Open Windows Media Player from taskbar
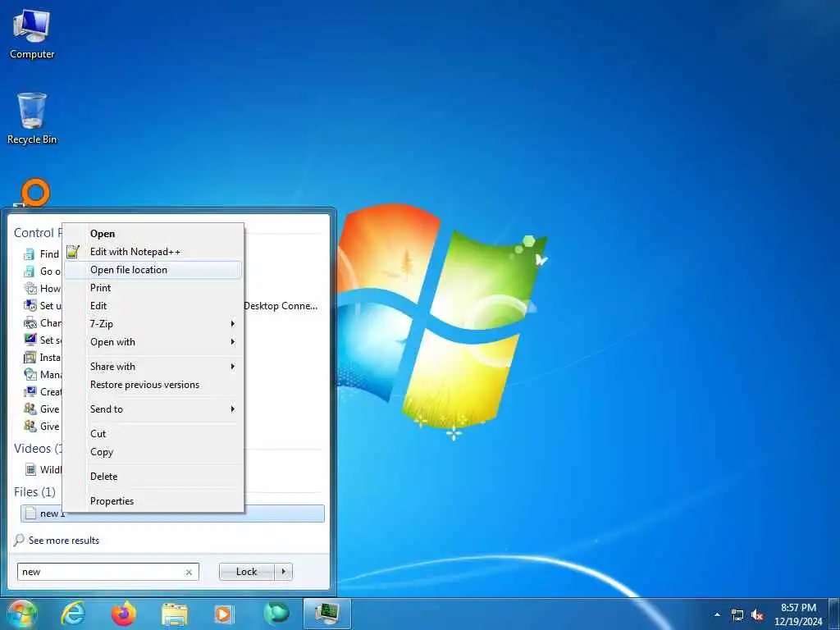This screenshot has width=840, height=630. pos(224,614)
